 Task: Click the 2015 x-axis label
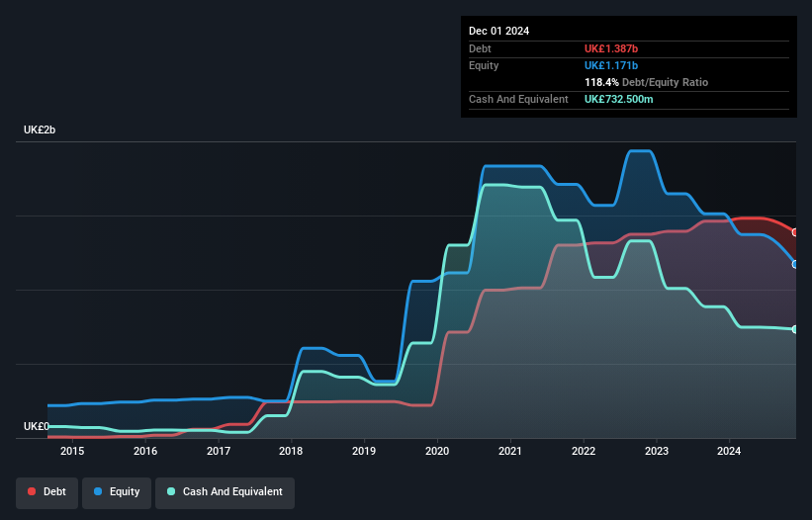(72, 451)
